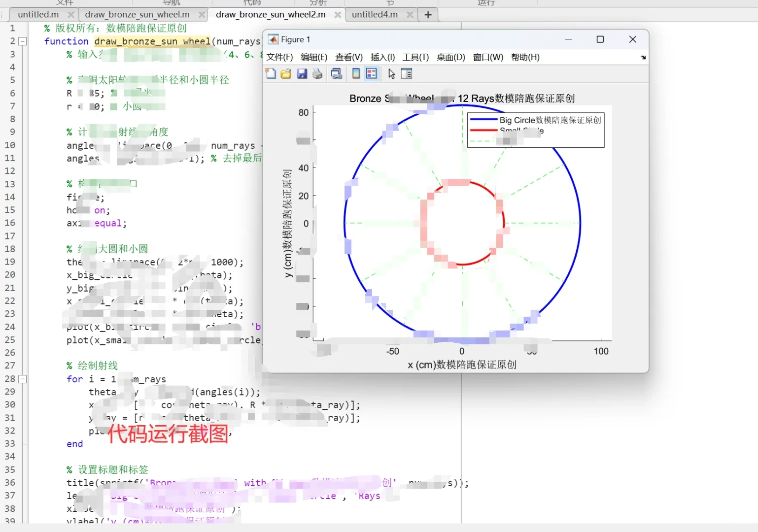Print the figure with the printer icon
The image size is (758, 532).
coord(318,73)
